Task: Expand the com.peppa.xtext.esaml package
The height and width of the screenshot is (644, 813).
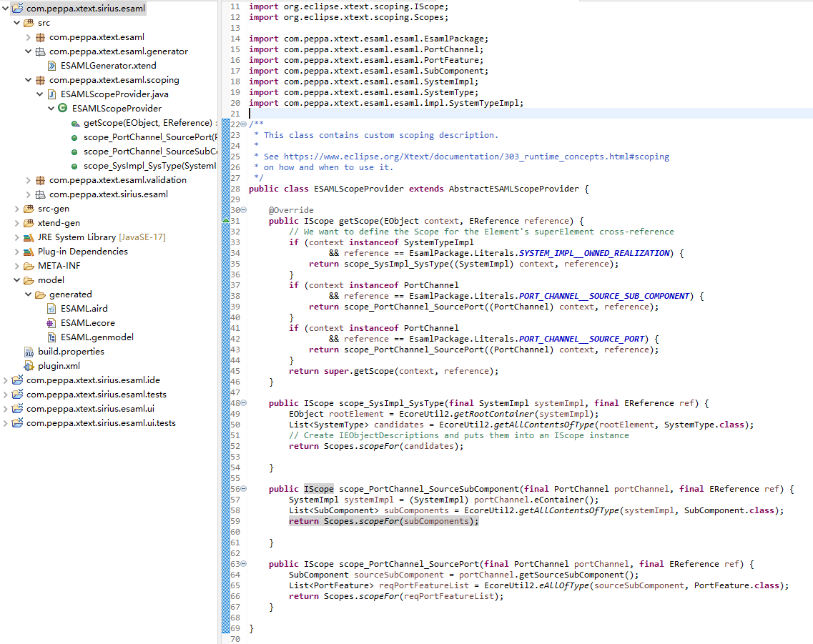Action: (x=28, y=37)
